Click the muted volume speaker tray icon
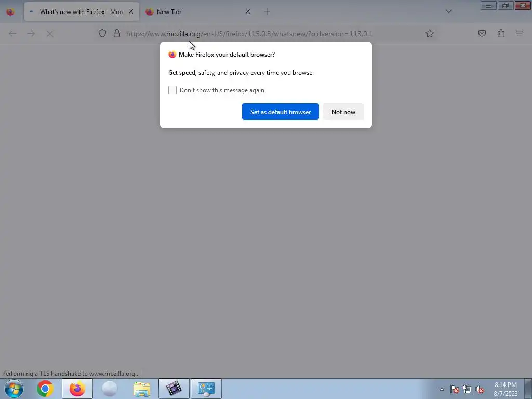The height and width of the screenshot is (399, 532). (480, 389)
